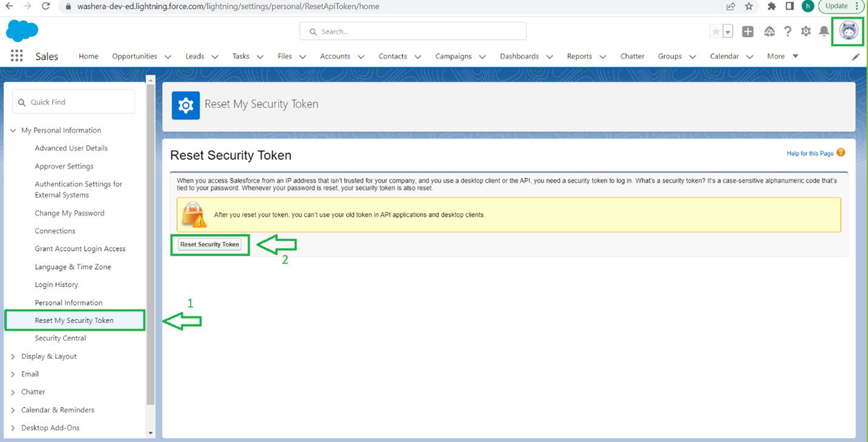Open the favorites list dropdown arrow
This screenshot has height=442, width=868.
(728, 32)
